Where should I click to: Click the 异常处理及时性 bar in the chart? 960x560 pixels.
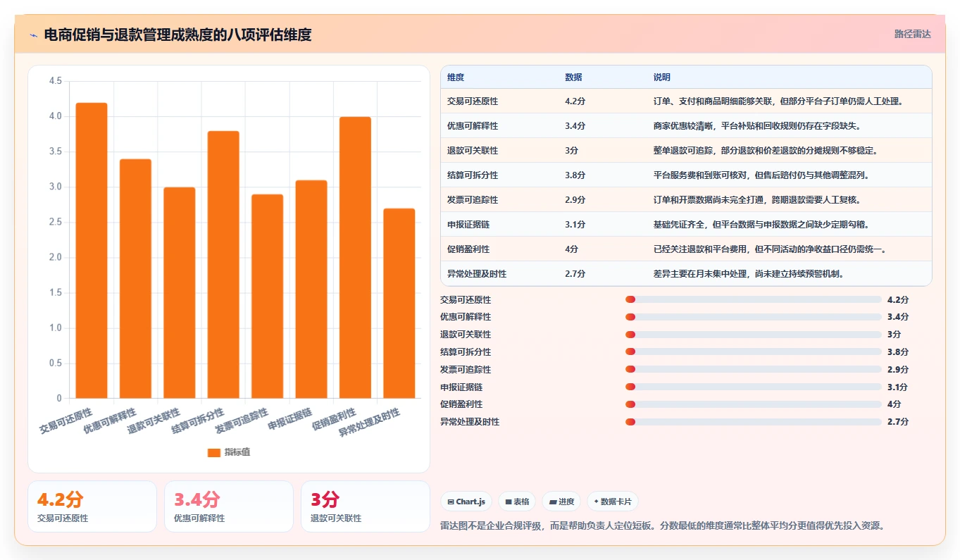tap(399, 304)
